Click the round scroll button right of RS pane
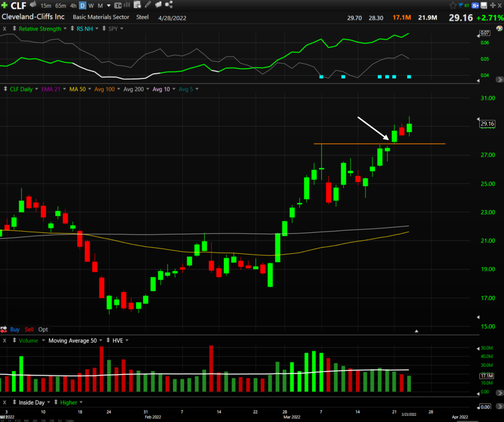504x422 pixels. coord(499,79)
